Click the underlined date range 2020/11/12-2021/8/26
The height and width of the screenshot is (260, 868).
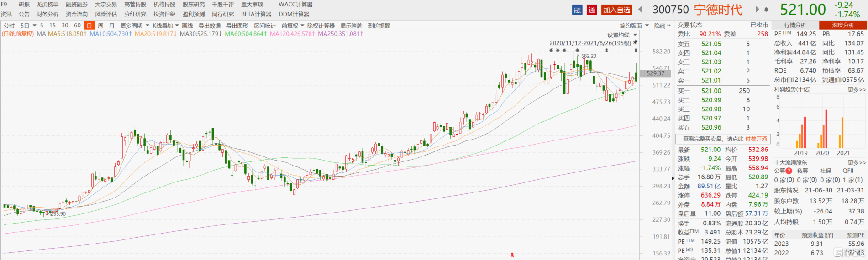[x=590, y=43]
